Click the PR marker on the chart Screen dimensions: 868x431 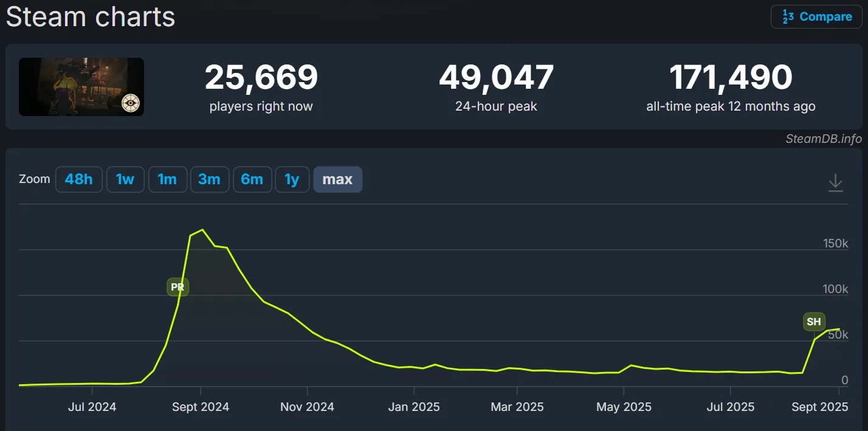pyautogui.click(x=177, y=287)
